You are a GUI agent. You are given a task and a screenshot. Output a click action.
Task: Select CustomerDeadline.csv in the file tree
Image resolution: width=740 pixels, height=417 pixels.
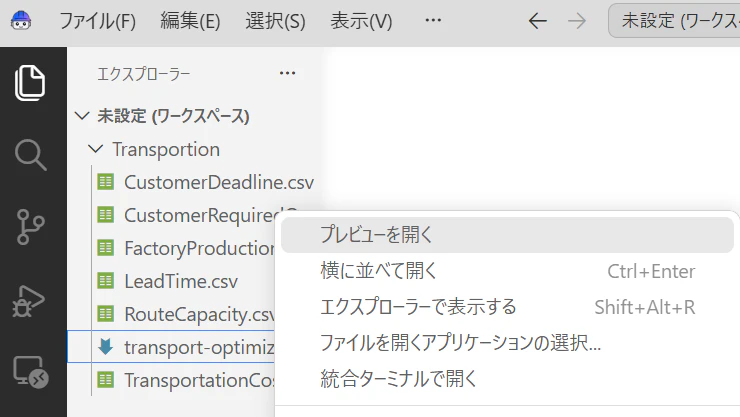[x=219, y=182]
